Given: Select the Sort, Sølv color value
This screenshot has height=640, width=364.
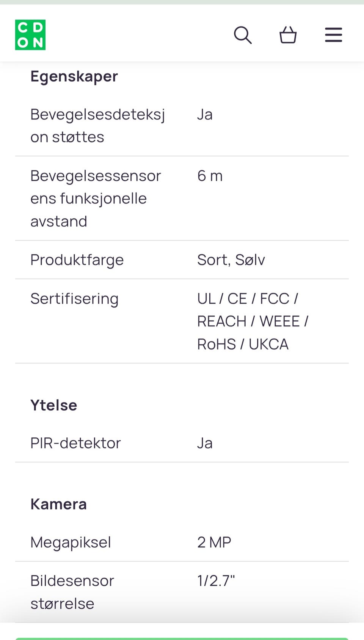Looking at the screenshot, I should click(x=231, y=260).
